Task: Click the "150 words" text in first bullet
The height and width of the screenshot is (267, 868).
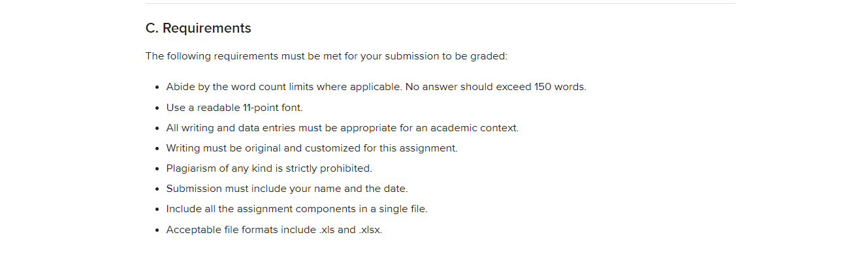Action: tap(560, 87)
